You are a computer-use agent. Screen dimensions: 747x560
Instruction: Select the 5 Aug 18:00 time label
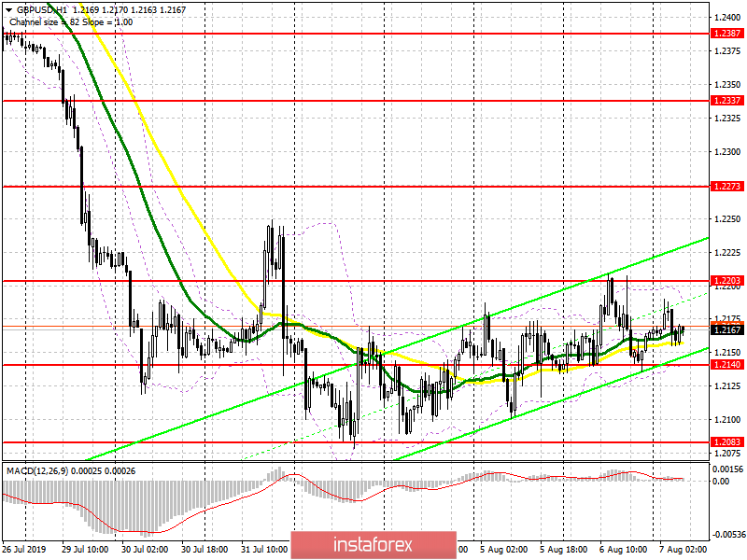[564, 550]
